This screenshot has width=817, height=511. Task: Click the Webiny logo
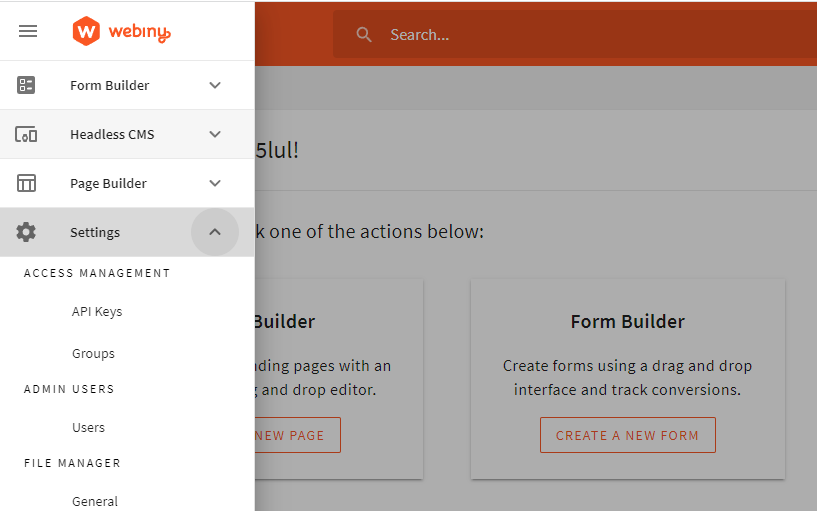tap(122, 31)
